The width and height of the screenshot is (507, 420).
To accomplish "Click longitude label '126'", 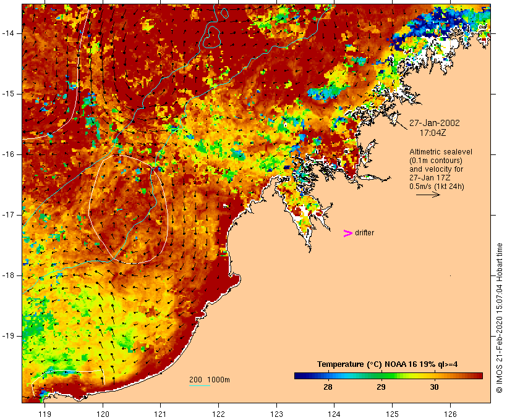I will pos(450,414).
